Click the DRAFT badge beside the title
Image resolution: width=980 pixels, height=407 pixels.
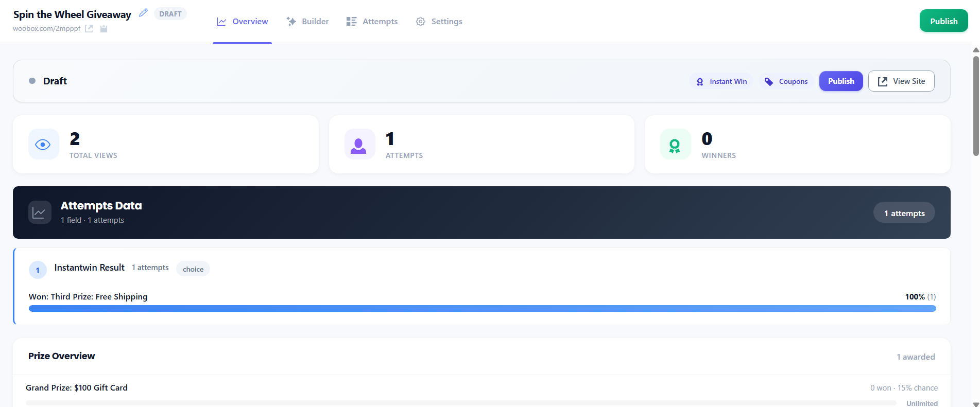click(x=170, y=14)
